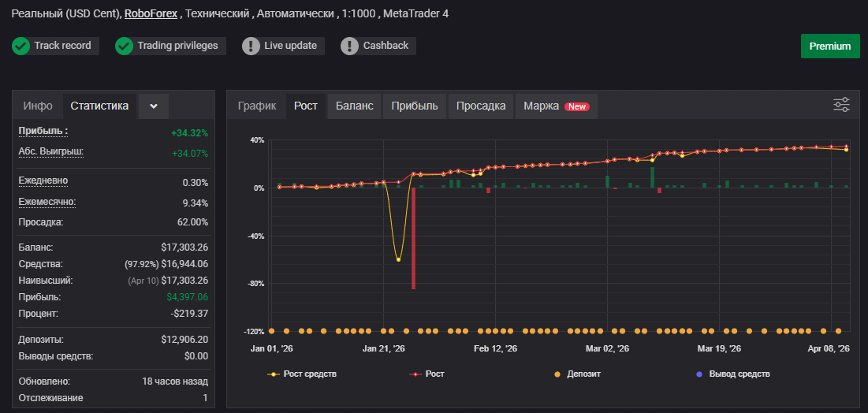
Task: Click the Ежедневно label
Action: (x=43, y=181)
